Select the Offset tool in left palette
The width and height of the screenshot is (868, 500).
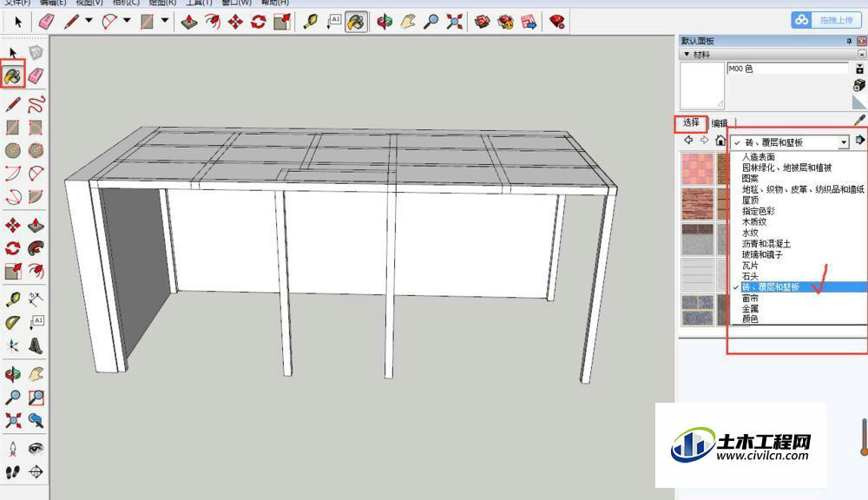pos(36,271)
